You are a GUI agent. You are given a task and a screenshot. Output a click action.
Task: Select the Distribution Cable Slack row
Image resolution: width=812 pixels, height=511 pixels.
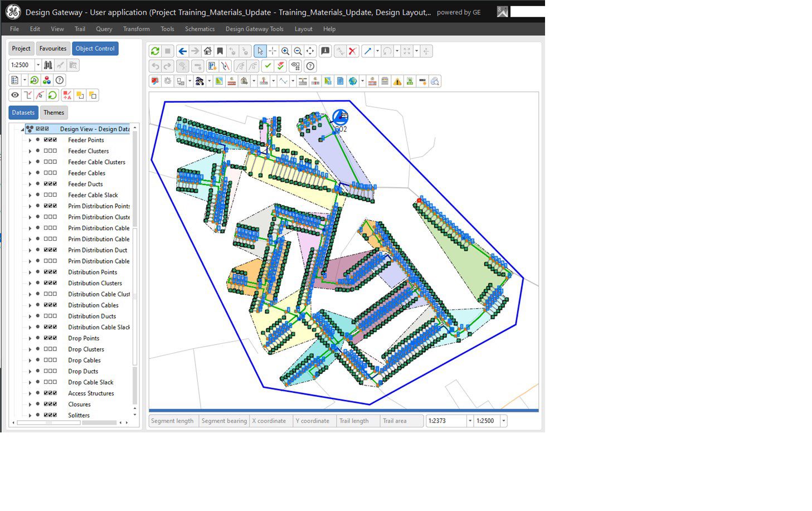[99, 327]
